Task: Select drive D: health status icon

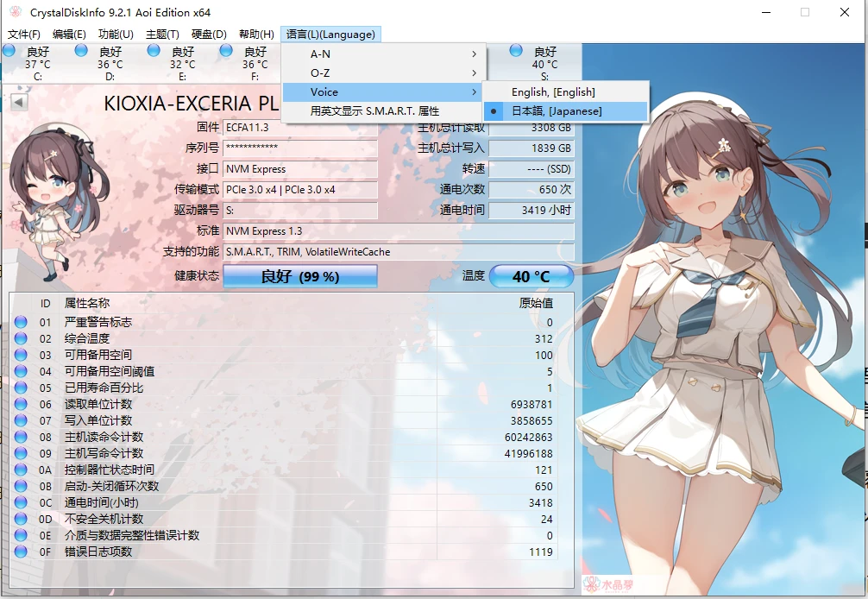Action: [x=81, y=51]
